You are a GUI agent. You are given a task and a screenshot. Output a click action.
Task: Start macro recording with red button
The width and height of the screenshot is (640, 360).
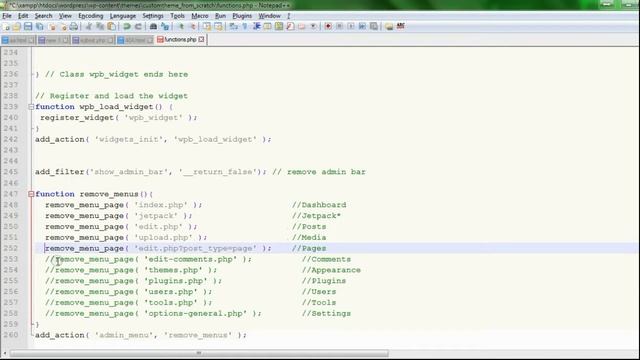(328, 27)
